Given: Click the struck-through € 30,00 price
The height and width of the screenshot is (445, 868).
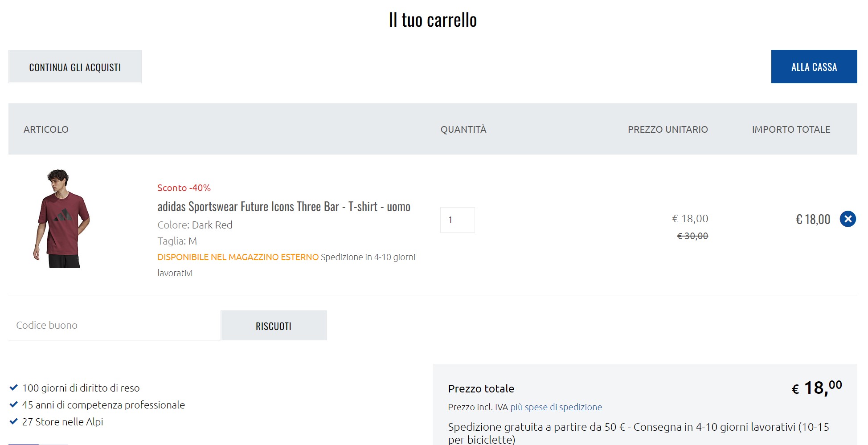Looking at the screenshot, I should (x=692, y=236).
